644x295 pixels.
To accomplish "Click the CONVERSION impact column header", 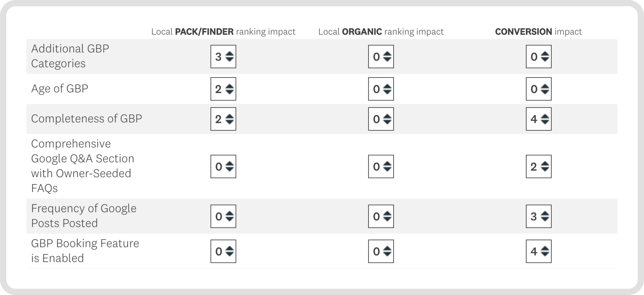I will tap(538, 32).
